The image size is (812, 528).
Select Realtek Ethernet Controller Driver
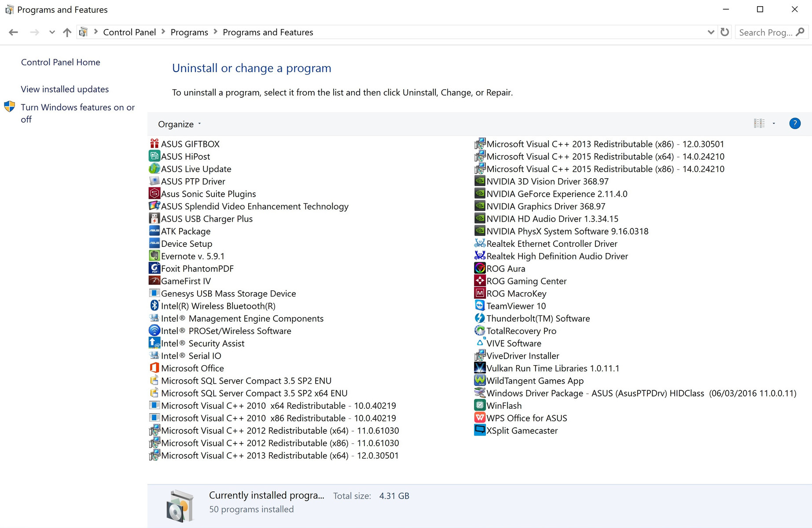tap(546, 243)
